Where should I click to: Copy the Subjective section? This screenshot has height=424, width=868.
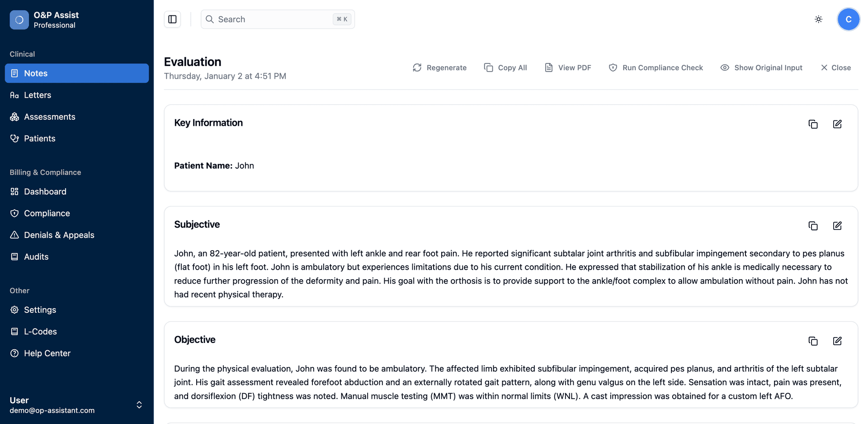pyautogui.click(x=813, y=226)
